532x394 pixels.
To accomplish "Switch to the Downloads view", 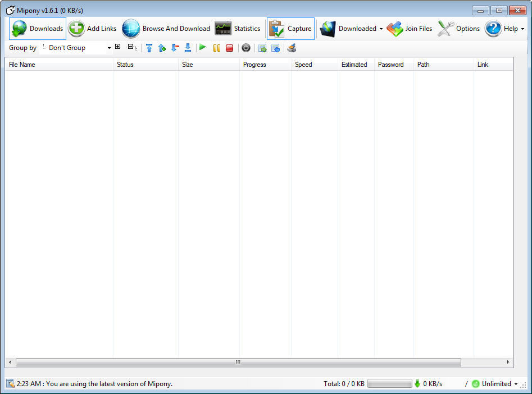I will (37, 29).
